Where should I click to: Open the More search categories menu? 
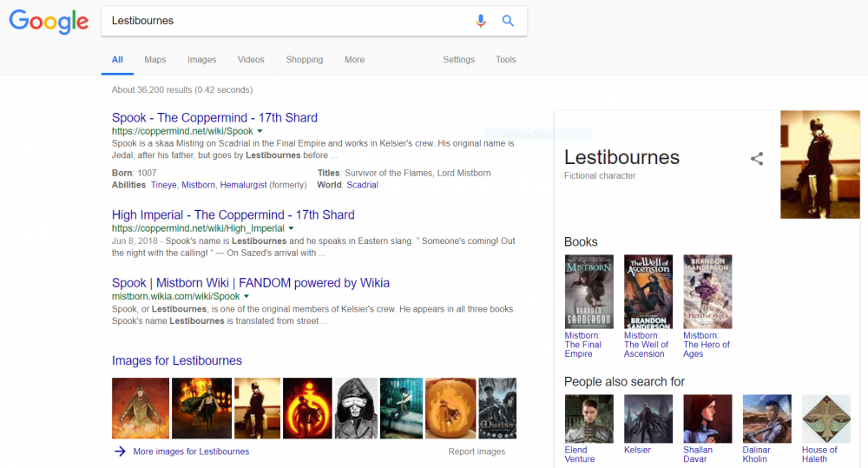point(354,60)
